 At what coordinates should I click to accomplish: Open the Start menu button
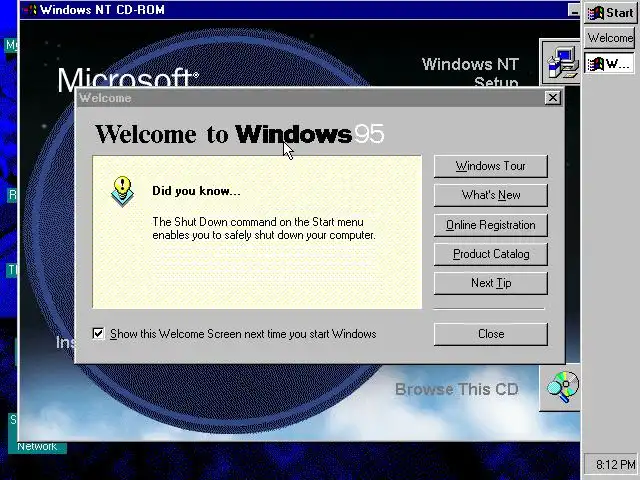coord(610,13)
